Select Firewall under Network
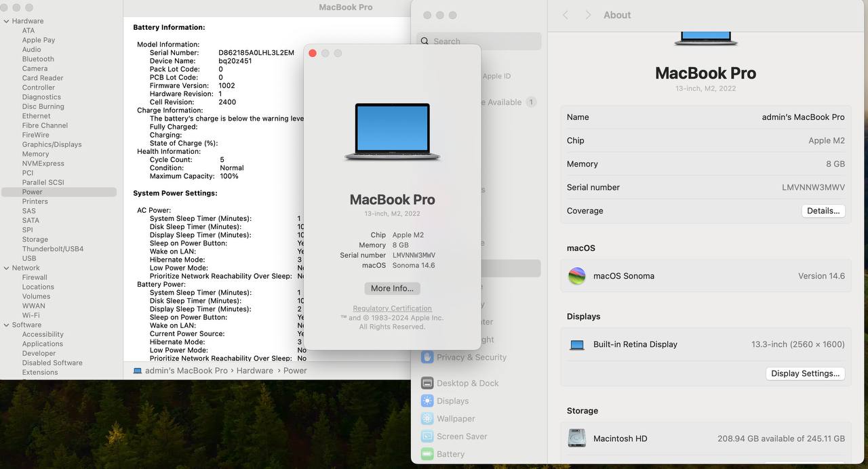 pyautogui.click(x=35, y=277)
